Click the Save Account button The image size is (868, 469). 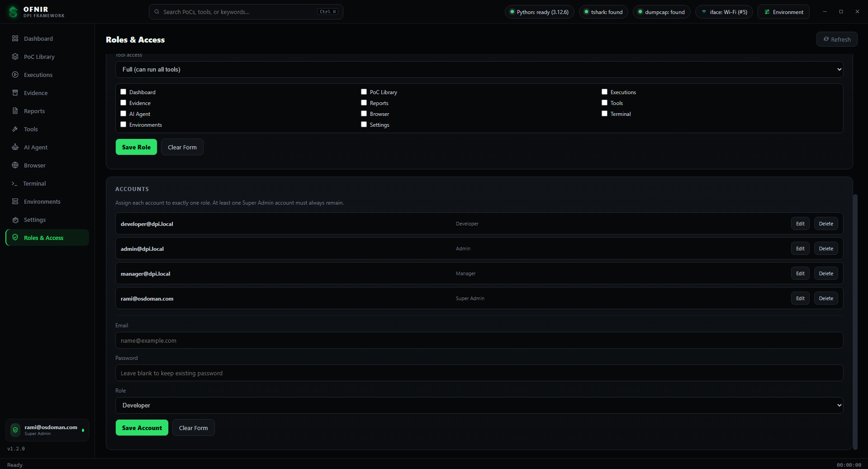tap(142, 428)
